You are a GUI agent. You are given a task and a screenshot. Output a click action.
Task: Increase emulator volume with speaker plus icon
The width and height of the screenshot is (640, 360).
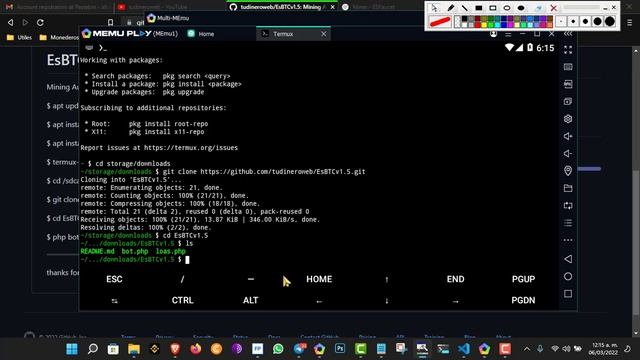[568, 136]
